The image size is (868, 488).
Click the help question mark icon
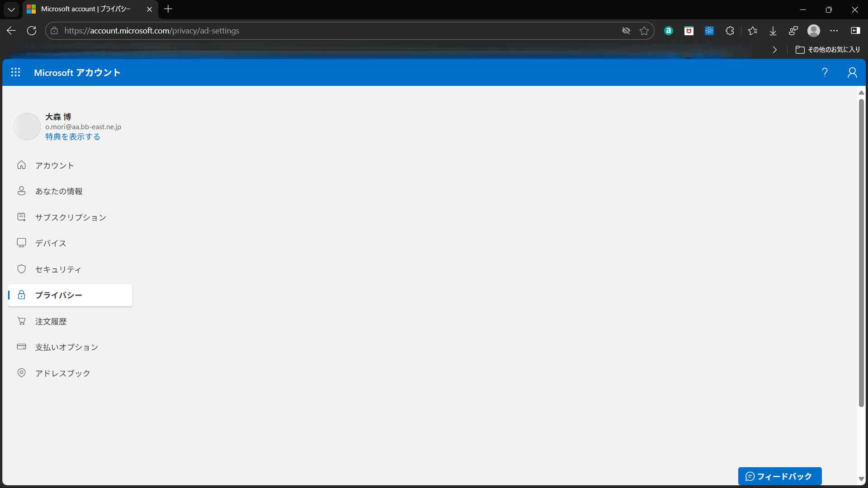(825, 72)
